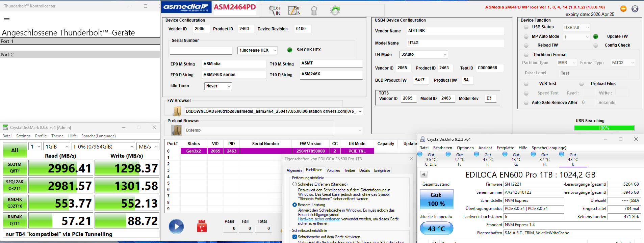Open the MB/s unit dropdown

(x=148, y=146)
